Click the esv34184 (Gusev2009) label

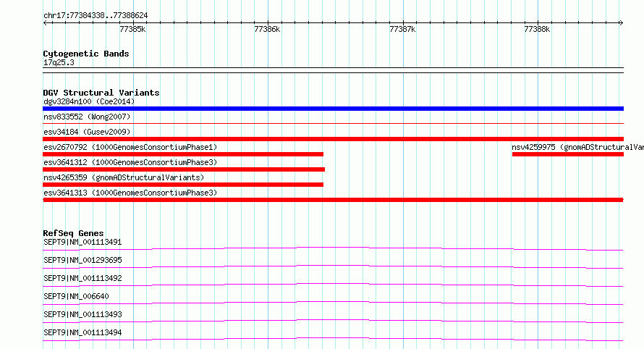click(87, 132)
